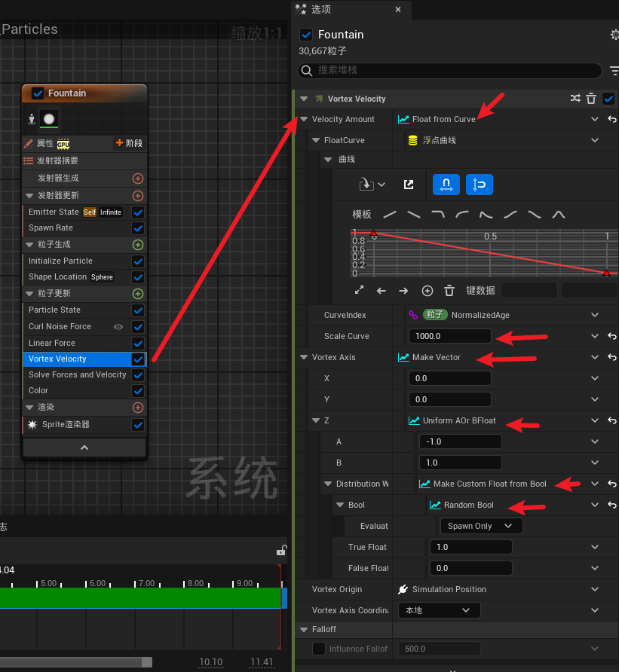The image size is (619, 672).
Task: Toggle Fountain checkbox in options panel
Action: [x=306, y=35]
